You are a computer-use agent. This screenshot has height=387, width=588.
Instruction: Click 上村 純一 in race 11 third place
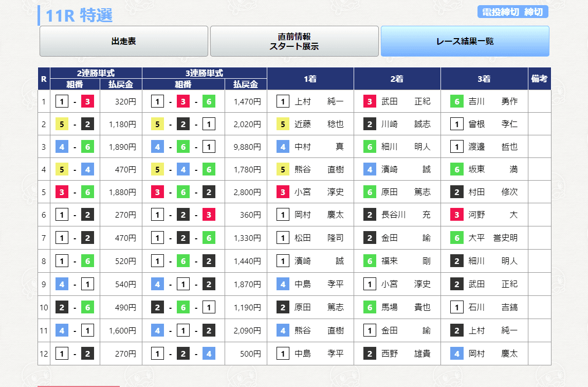pyautogui.click(x=493, y=331)
